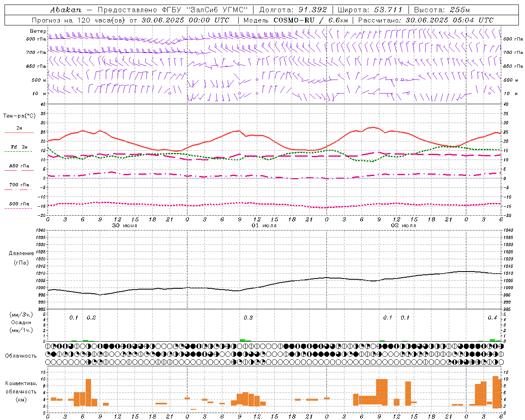Click the Рассчитано: 30.06.2025 05:04 UTC timestamp
Screen dimensions: 525x420
pyautogui.click(x=426, y=20)
